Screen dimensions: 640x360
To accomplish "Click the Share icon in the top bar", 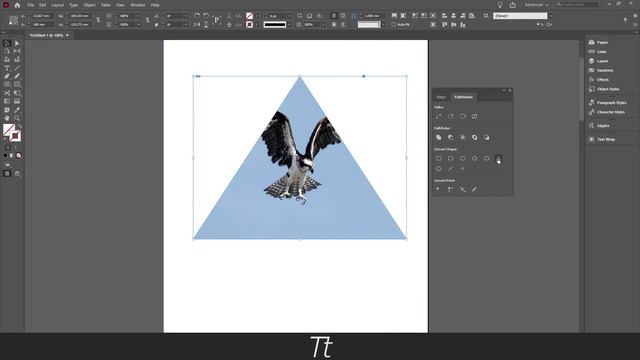I will tap(512, 5).
